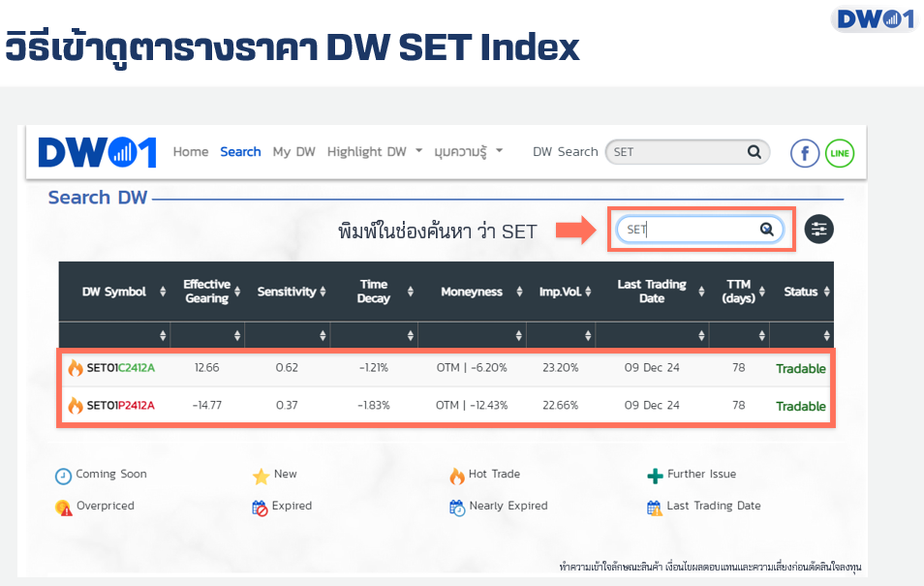Open filter arrows under Imp.Vol column

[588, 335]
